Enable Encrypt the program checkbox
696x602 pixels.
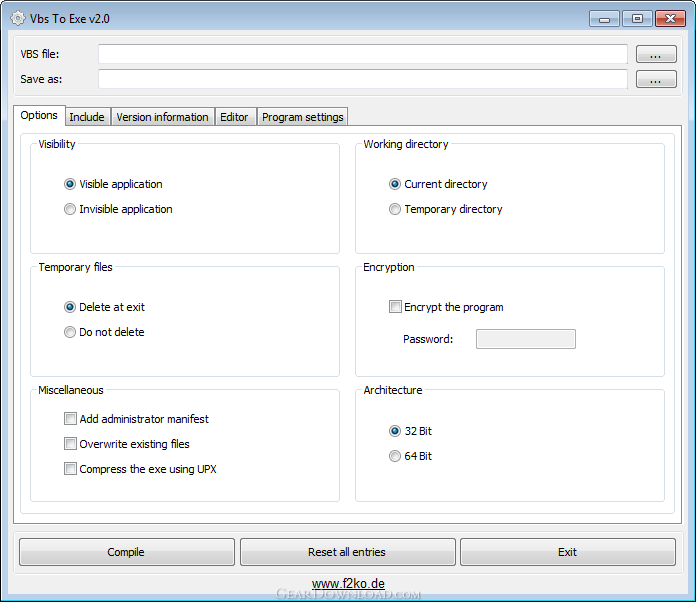(x=395, y=307)
